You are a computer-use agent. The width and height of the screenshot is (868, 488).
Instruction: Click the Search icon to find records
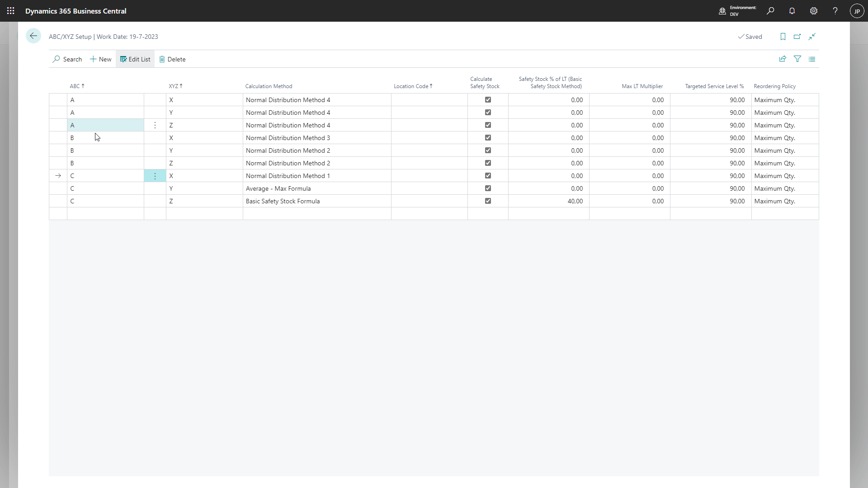[56, 59]
